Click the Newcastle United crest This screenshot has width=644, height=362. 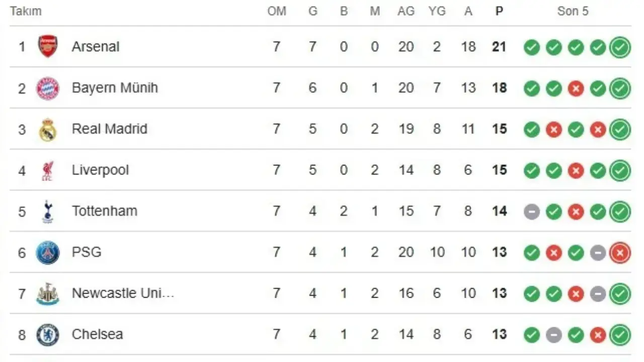point(48,294)
